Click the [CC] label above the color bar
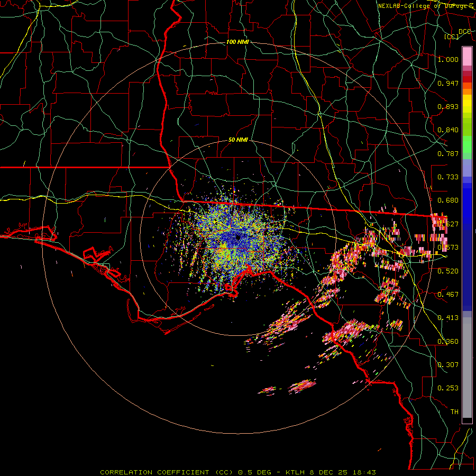 point(452,36)
